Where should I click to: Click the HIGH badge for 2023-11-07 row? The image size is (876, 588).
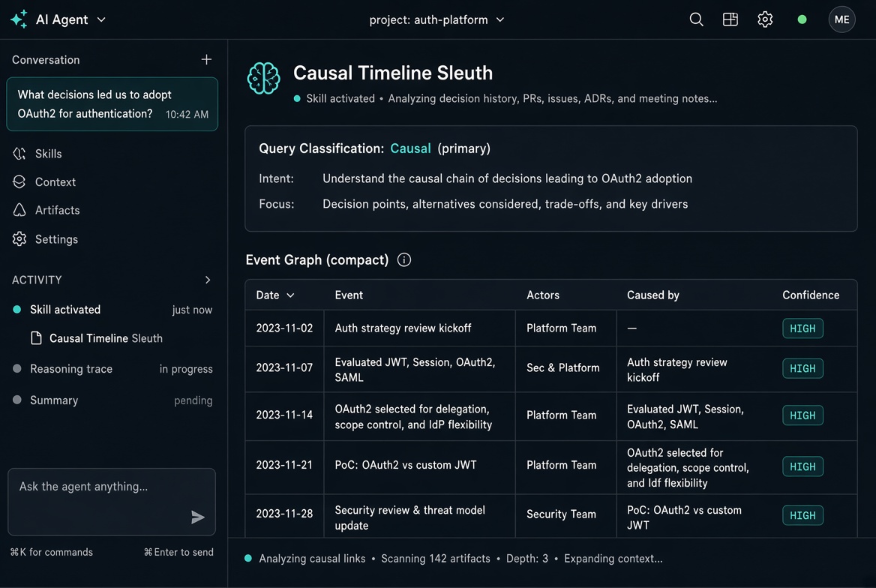click(x=802, y=368)
